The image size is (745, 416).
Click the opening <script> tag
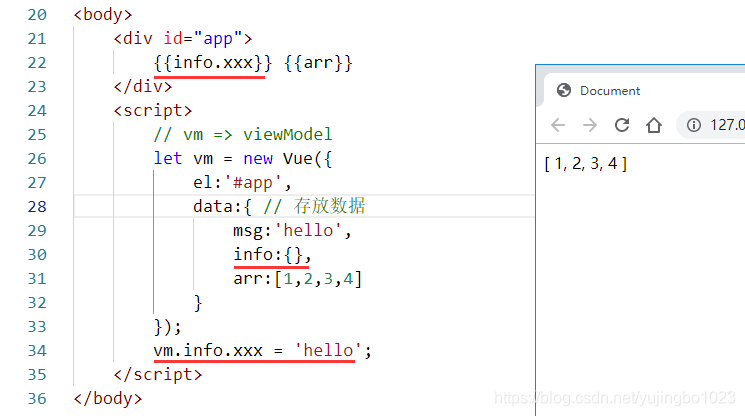pyautogui.click(x=153, y=111)
